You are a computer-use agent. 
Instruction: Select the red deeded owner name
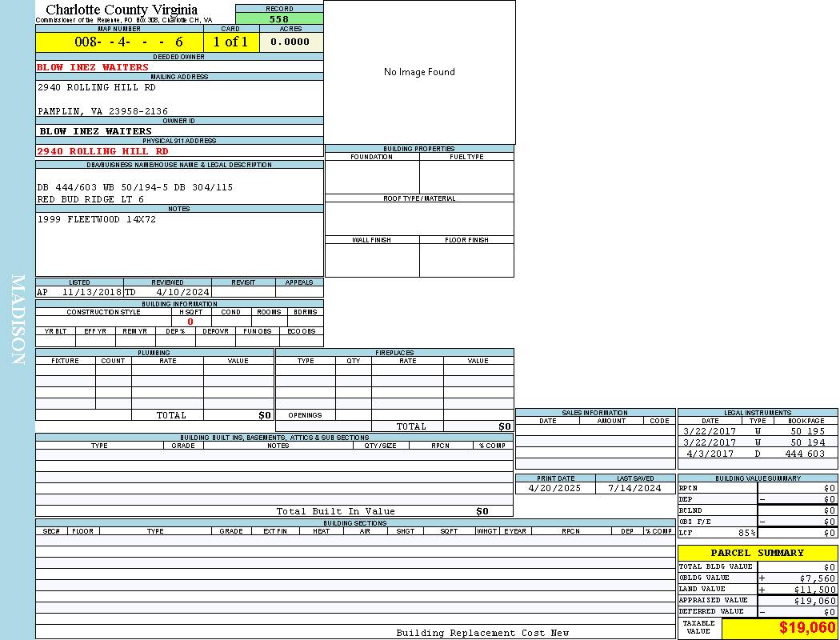(93, 67)
